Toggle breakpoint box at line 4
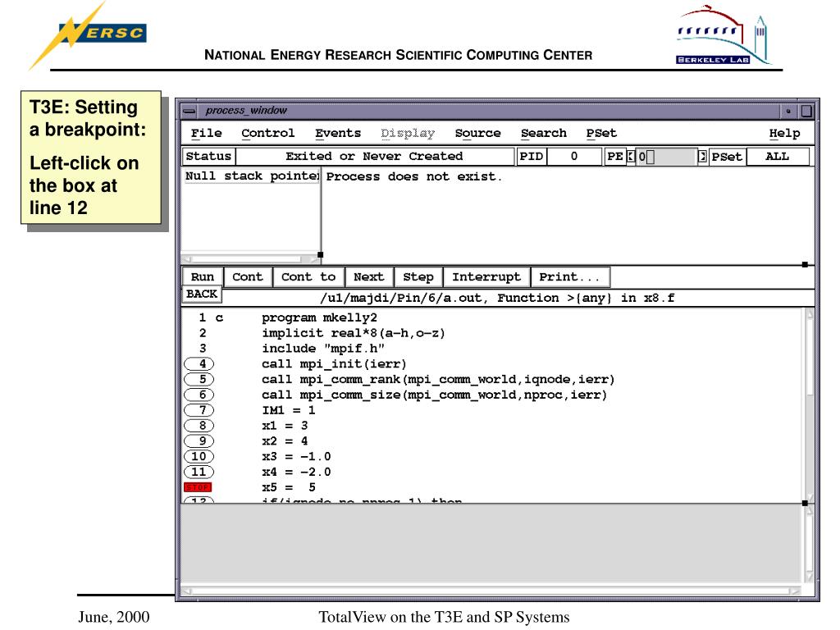The height and width of the screenshot is (630, 840). pos(201,363)
